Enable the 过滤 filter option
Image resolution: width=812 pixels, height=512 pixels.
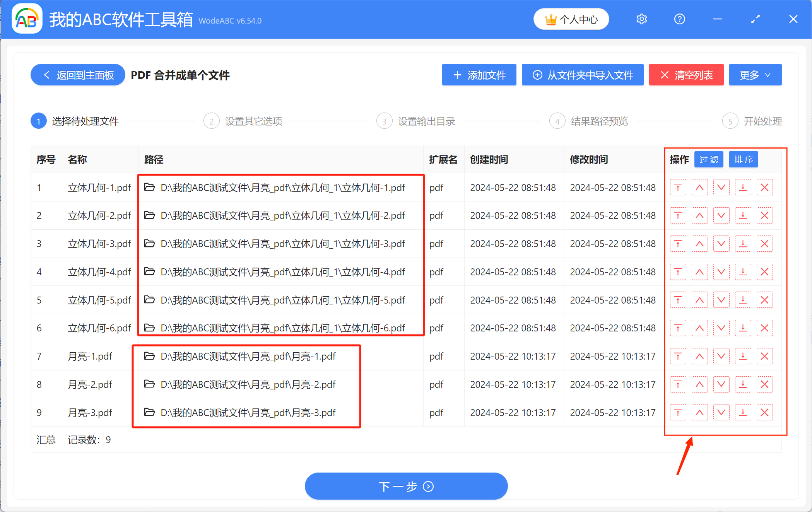(709, 159)
